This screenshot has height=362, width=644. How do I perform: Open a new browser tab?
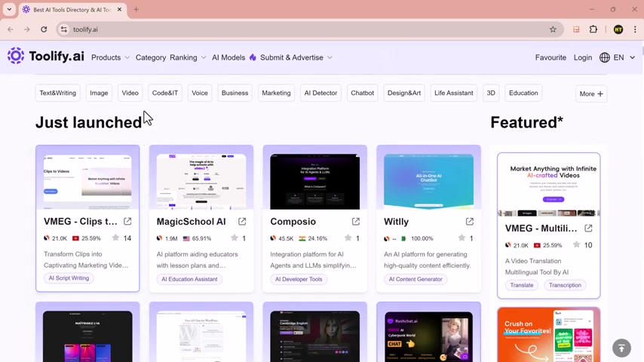(136, 10)
